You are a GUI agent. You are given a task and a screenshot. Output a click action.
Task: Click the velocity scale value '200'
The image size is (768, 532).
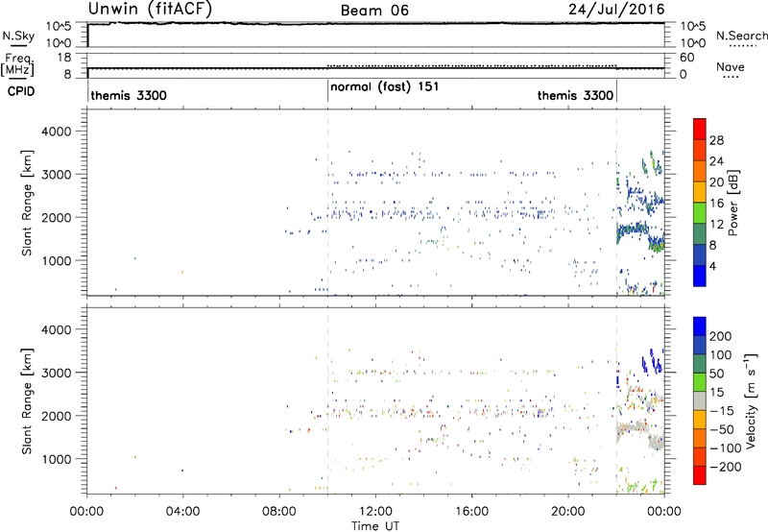[x=721, y=336]
